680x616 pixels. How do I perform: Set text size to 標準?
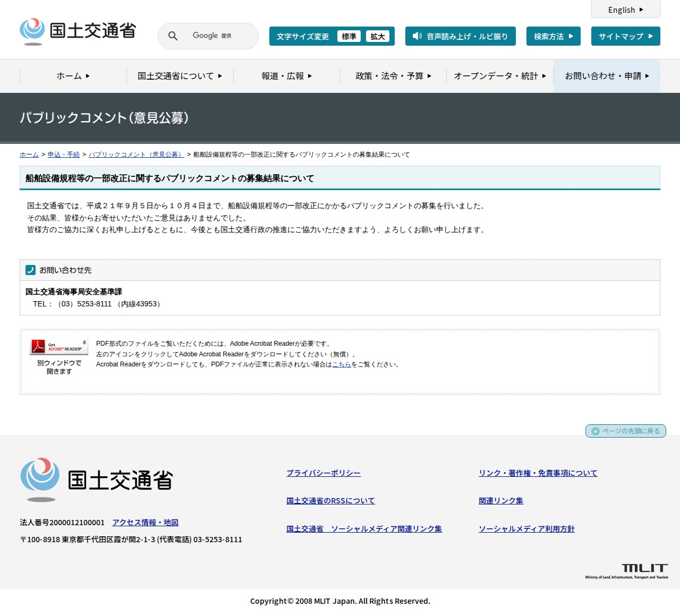348,37
